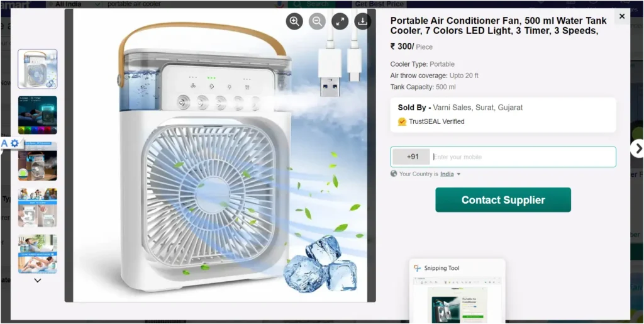Select the LED colors night thumbnail
The width and height of the screenshot is (644, 324).
pyautogui.click(x=37, y=115)
